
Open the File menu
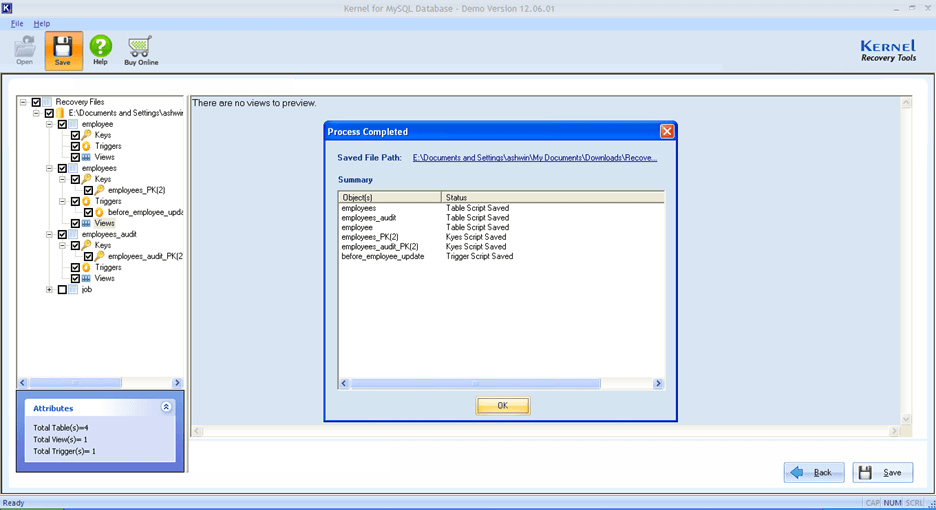[17, 23]
